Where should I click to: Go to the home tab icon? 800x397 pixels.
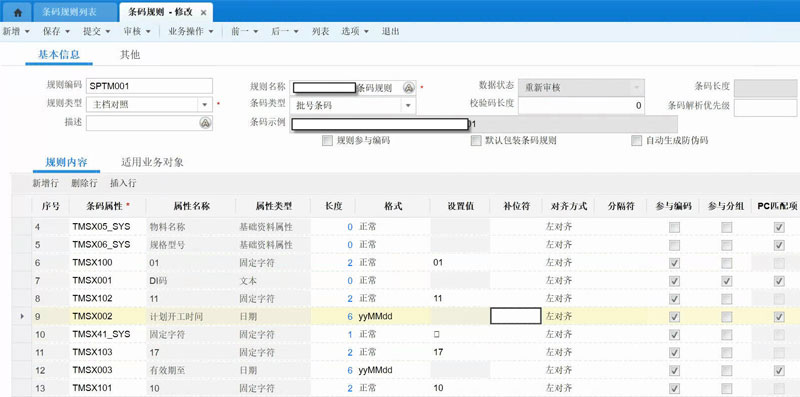click(17, 12)
